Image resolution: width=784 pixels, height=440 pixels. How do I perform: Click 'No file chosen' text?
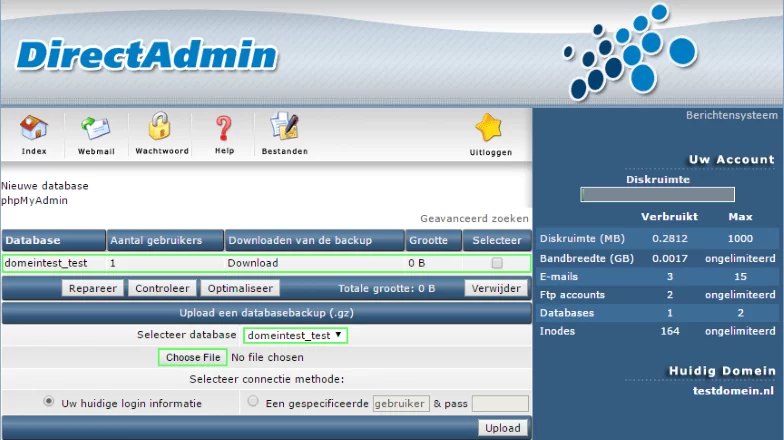pos(267,358)
